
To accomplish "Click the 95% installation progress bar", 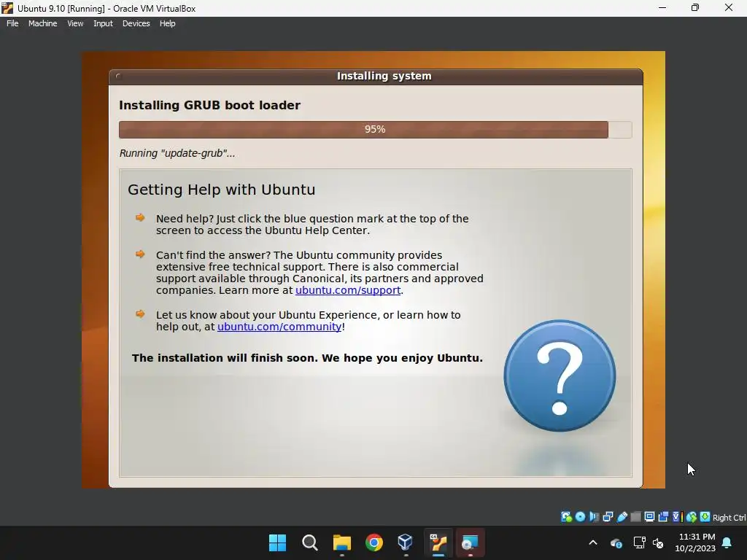I will 376,130.
